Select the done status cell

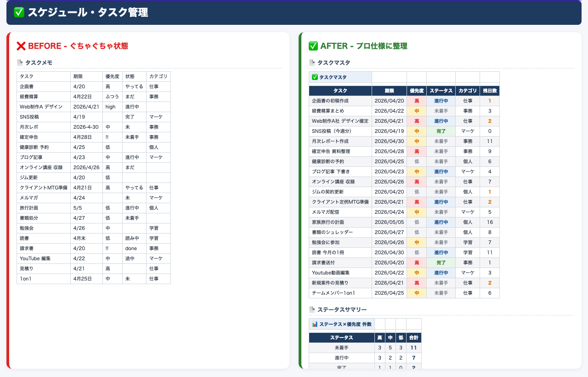[x=134, y=249]
